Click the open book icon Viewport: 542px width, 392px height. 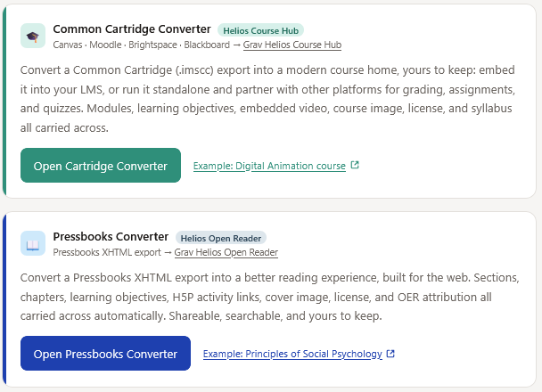[33, 243]
